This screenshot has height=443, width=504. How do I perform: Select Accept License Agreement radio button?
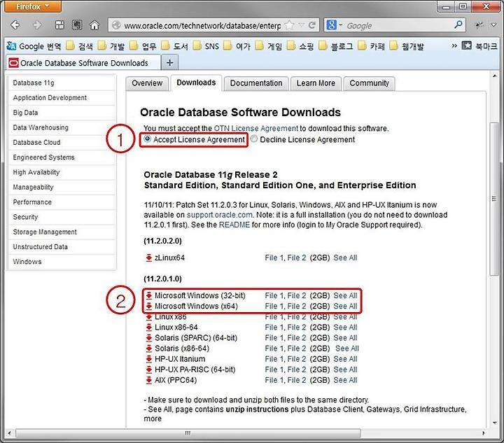tap(147, 139)
